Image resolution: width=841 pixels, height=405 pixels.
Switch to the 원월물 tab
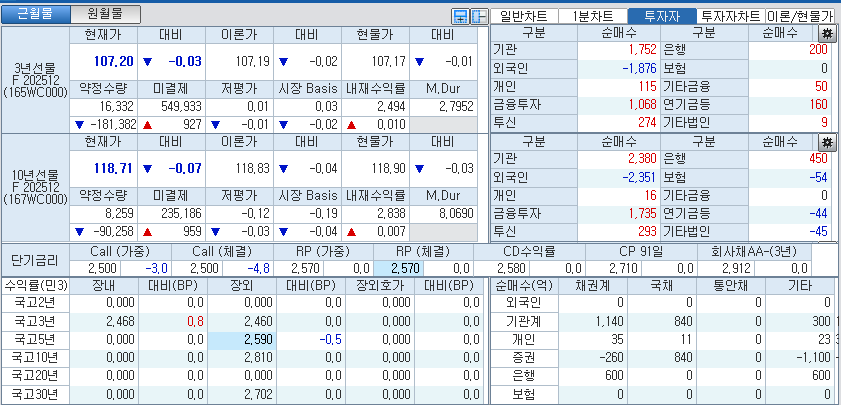point(106,14)
